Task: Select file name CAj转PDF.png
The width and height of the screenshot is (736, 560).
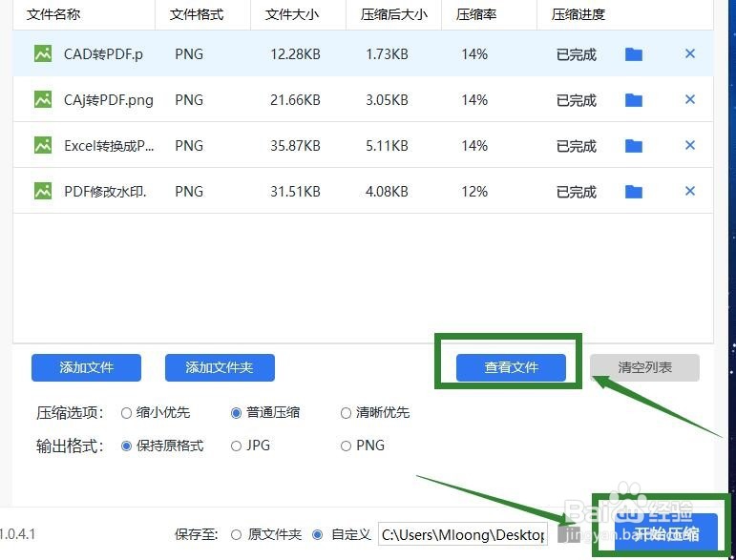Action: 109,100
